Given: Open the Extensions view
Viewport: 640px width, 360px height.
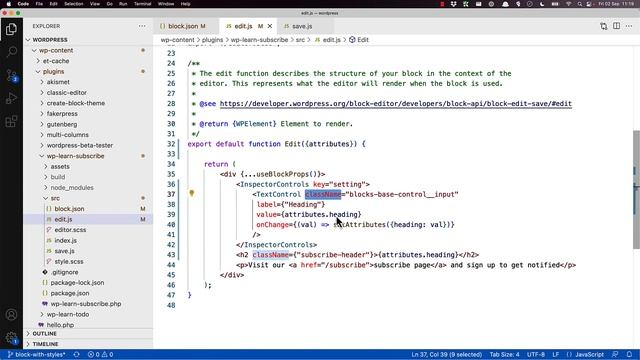Looking at the screenshot, I should point(11,121).
